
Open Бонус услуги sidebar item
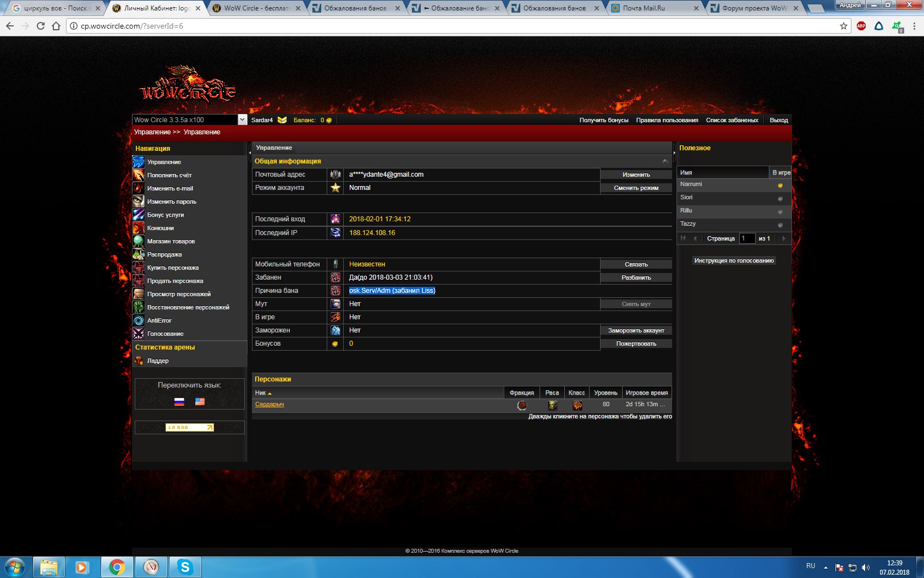point(166,215)
